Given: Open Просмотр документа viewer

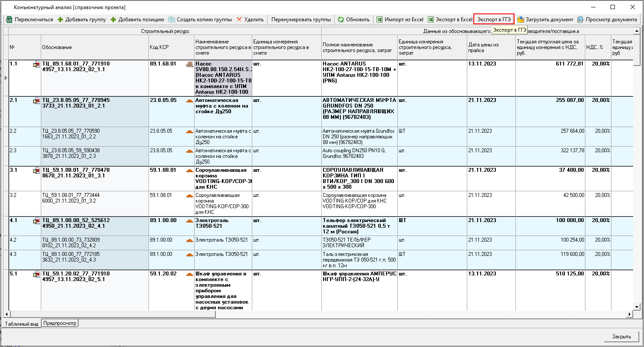Looking at the screenshot, I should tap(607, 20).
